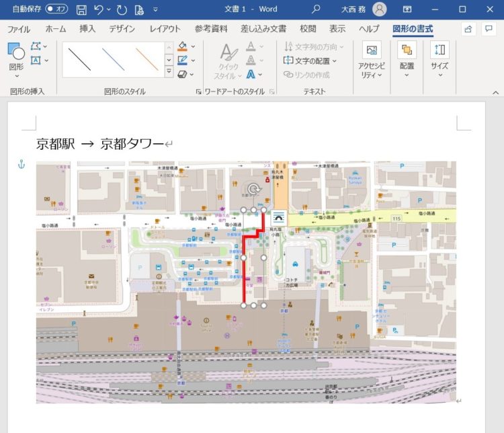The image size is (504, 433).
Task: Open the 挿入 tab
Action: pyautogui.click(x=87, y=29)
